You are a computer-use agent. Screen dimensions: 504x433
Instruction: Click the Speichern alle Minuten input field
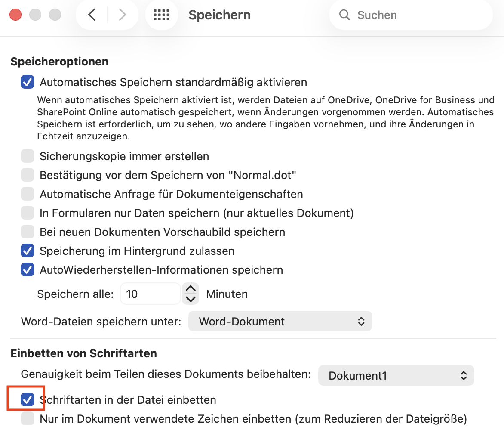[151, 294]
